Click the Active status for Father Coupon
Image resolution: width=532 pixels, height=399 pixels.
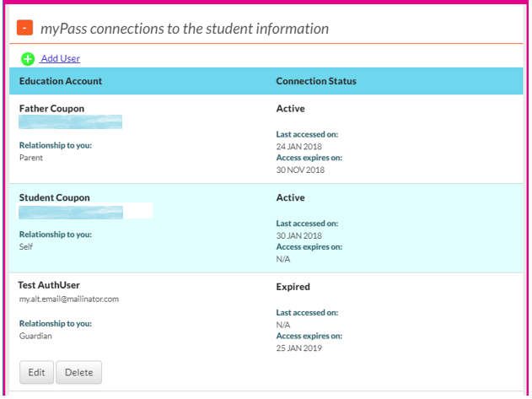tap(290, 109)
